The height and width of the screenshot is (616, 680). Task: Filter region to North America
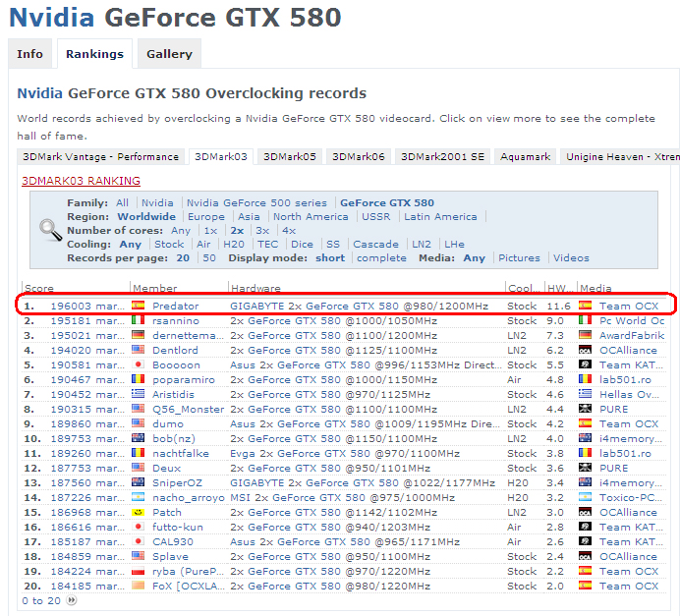tap(311, 217)
